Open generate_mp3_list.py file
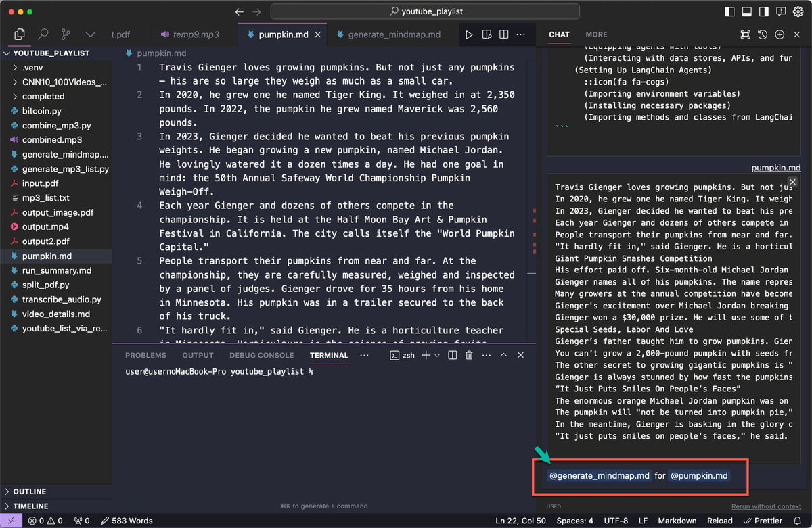Screen dimensions: 812x528 point(56,169)
